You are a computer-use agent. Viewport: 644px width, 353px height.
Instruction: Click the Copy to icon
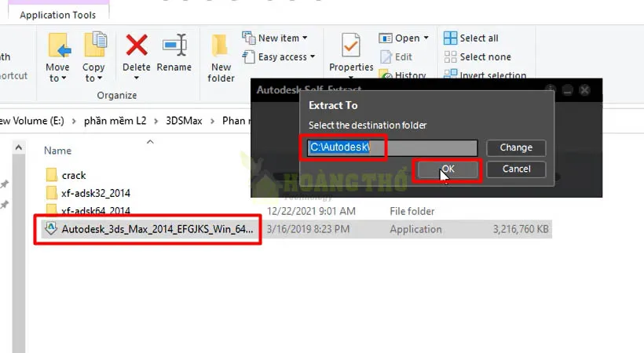tap(95, 45)
